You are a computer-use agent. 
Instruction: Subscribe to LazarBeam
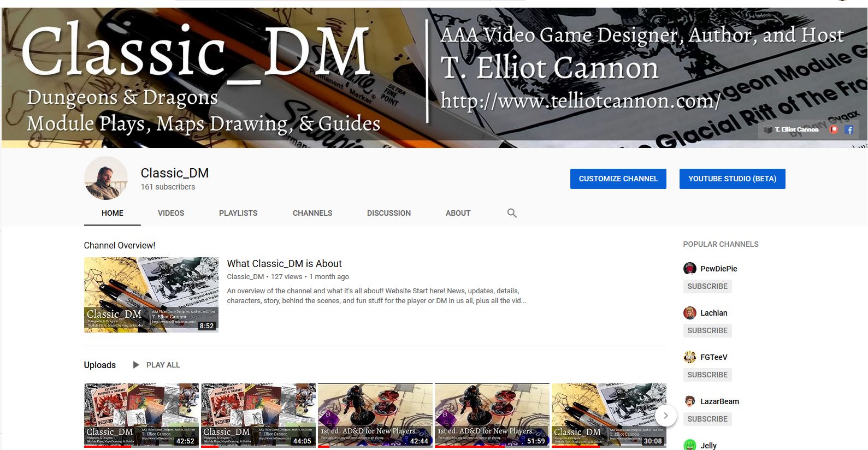click(707, 419)
